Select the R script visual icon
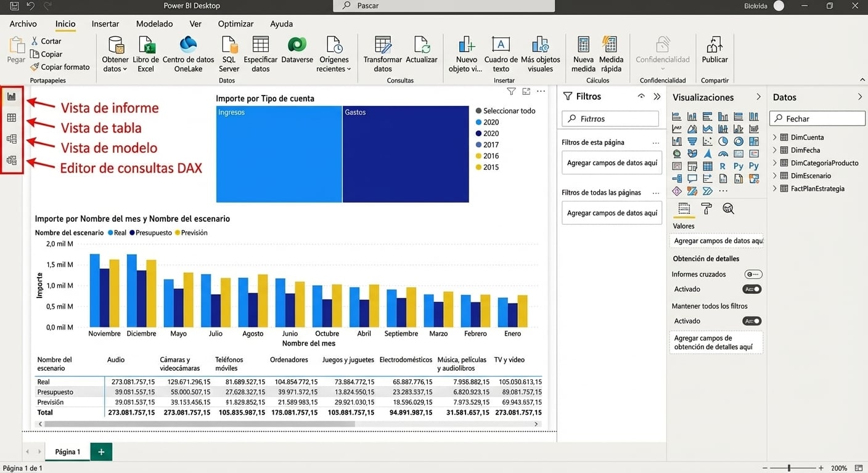868x473 pixels. click(x=723, y=166)
